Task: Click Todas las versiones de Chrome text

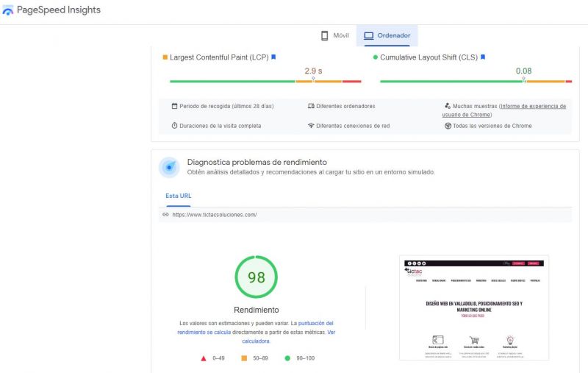Action: coord(492,126)
